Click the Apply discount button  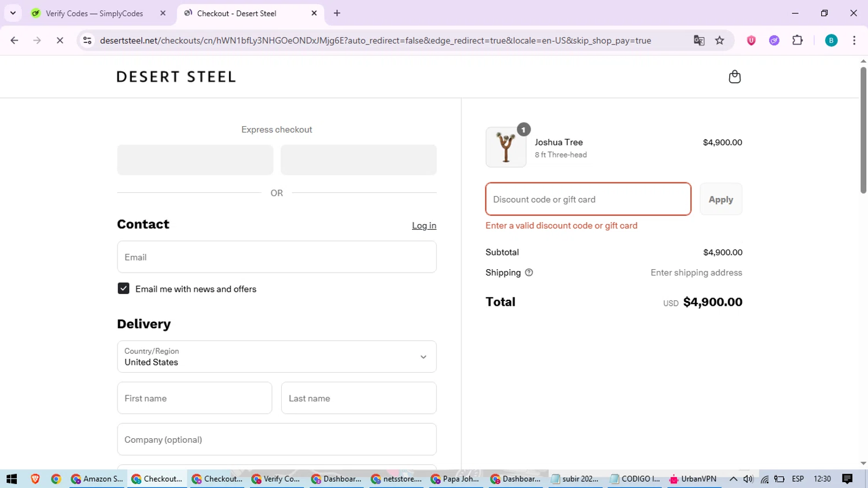coord(721,199)
